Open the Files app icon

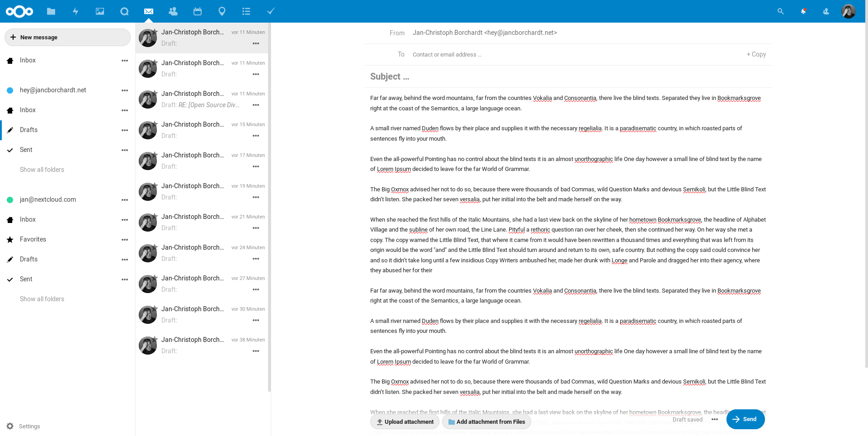pos(51,11)
